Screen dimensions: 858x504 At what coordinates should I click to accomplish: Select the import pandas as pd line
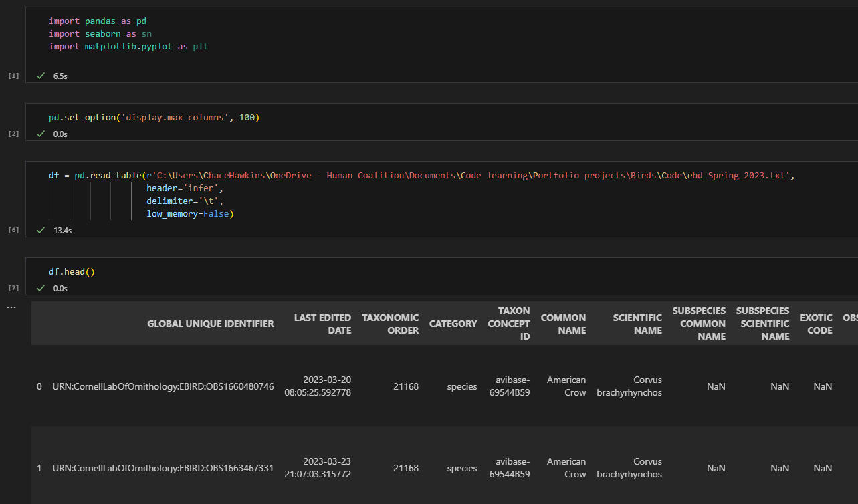pyautogui.click(x=98, y=21)
